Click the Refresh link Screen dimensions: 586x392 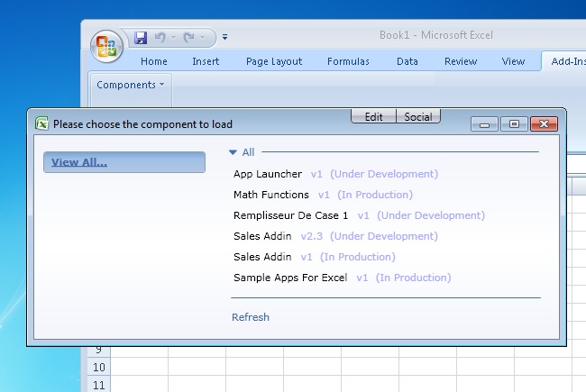click(x=251, y=317)
